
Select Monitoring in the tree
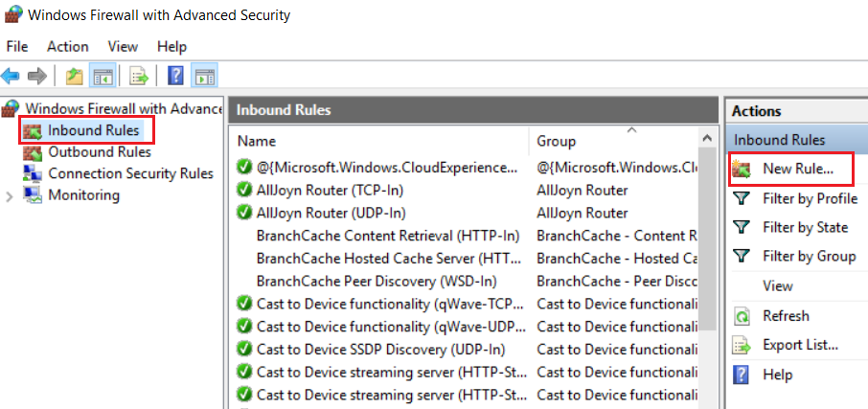click(83, 195)
